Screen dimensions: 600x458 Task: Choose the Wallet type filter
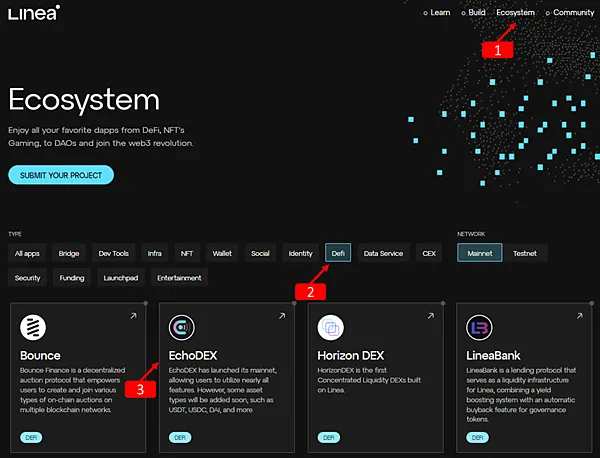[222, 253]
